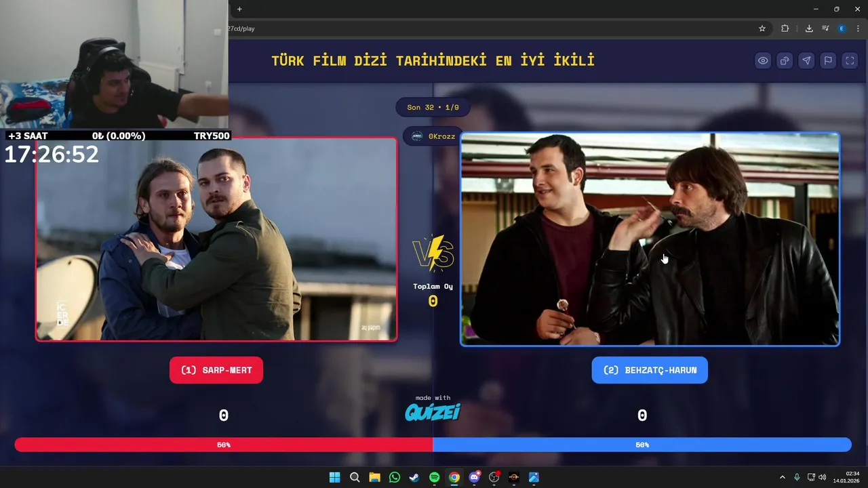The height and width of the screenshot is (488, 868).
Task: Click the vote count 0 under Behzatç-Harun
Action: [x=642, y=415]
